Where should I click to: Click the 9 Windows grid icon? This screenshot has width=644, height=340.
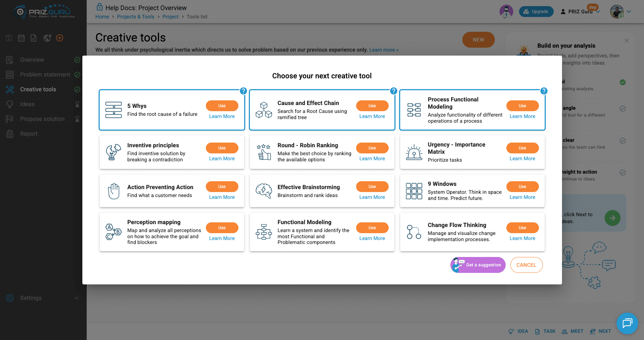click(x=414, y=191)
